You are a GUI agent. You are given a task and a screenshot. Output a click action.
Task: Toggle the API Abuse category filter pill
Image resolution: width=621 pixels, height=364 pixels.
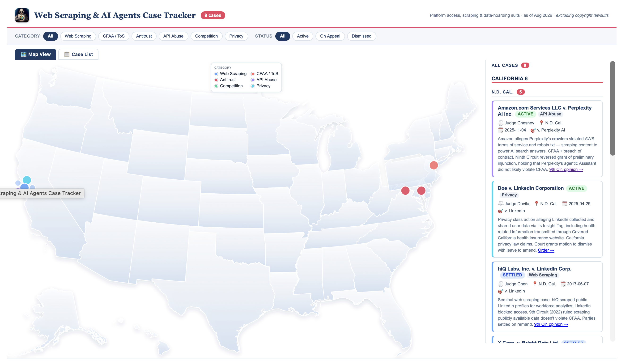click(173, 36)
